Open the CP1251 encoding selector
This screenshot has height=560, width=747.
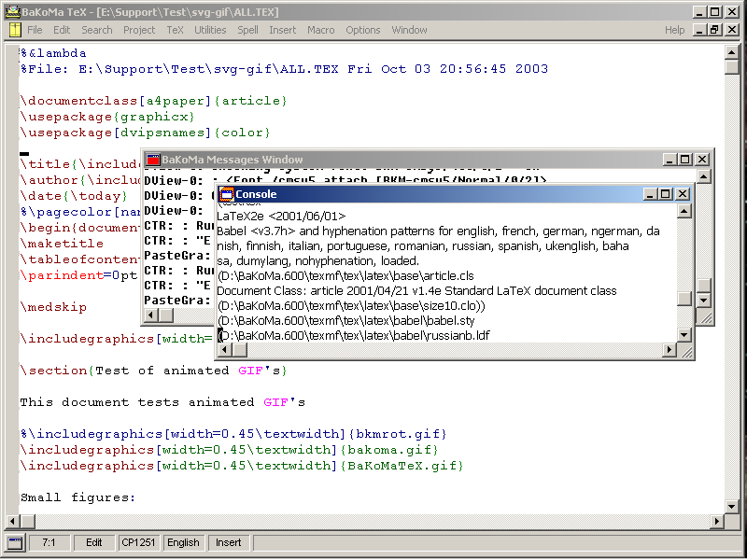coord(139,542)
